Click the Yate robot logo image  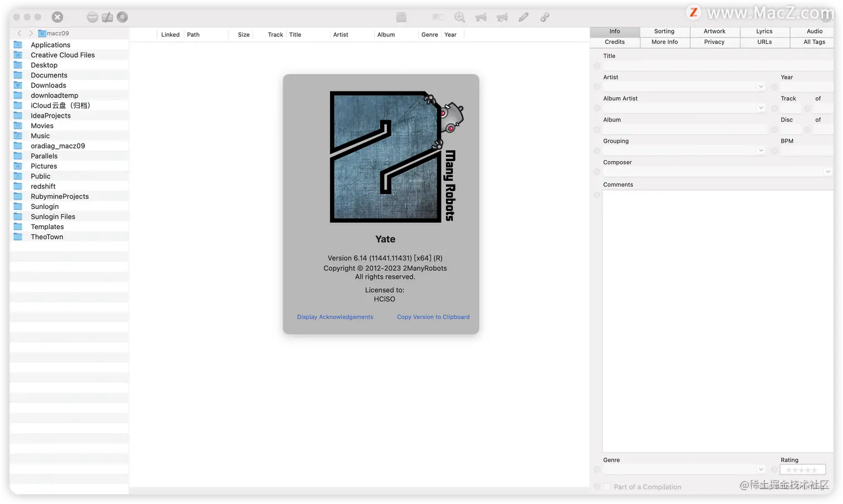pos(396,157)
